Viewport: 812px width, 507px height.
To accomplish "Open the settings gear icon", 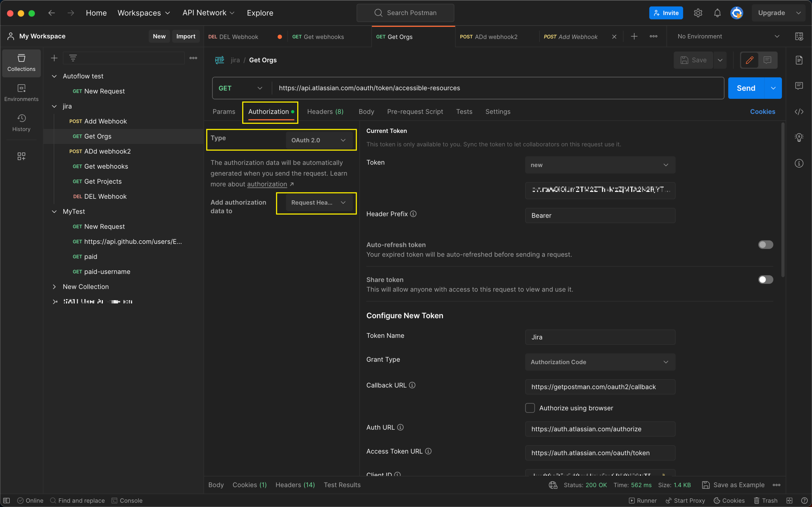I will tap(698, 13).
